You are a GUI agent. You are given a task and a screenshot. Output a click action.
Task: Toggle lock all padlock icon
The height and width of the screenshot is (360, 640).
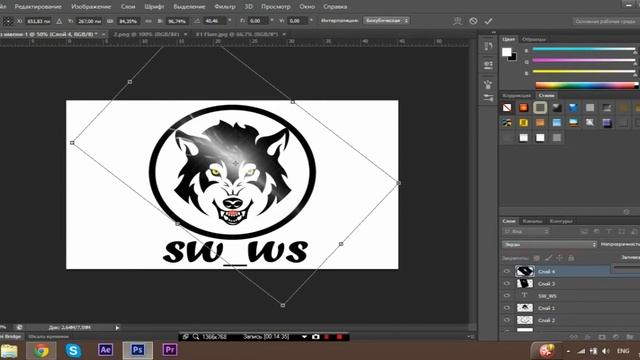coord(571,258)
